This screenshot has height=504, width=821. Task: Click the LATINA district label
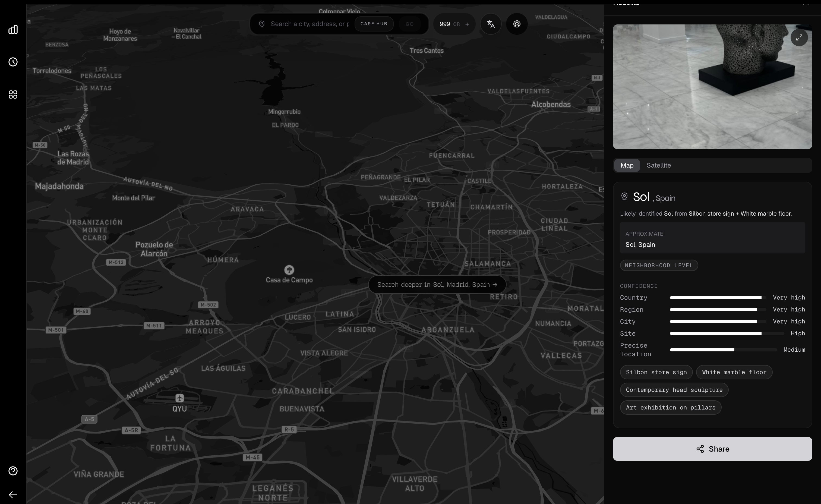[x=340, y=314]
